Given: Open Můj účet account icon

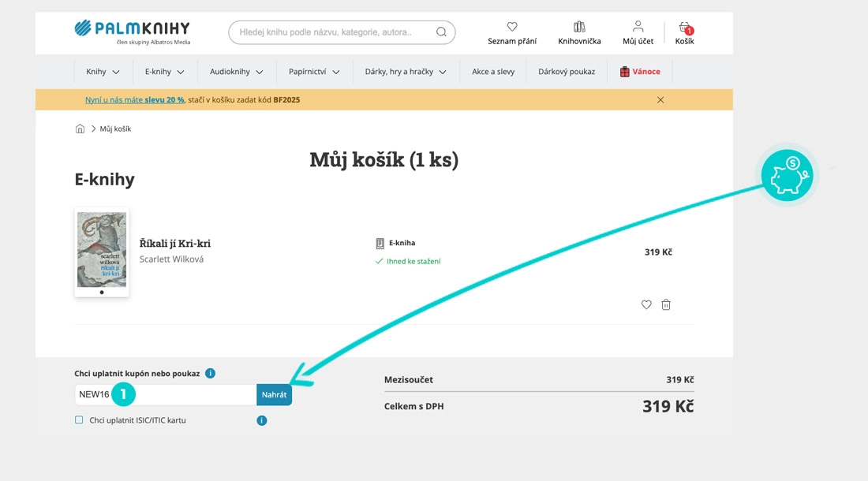Looking at the screenshot, I should click(x=638, y=26).
